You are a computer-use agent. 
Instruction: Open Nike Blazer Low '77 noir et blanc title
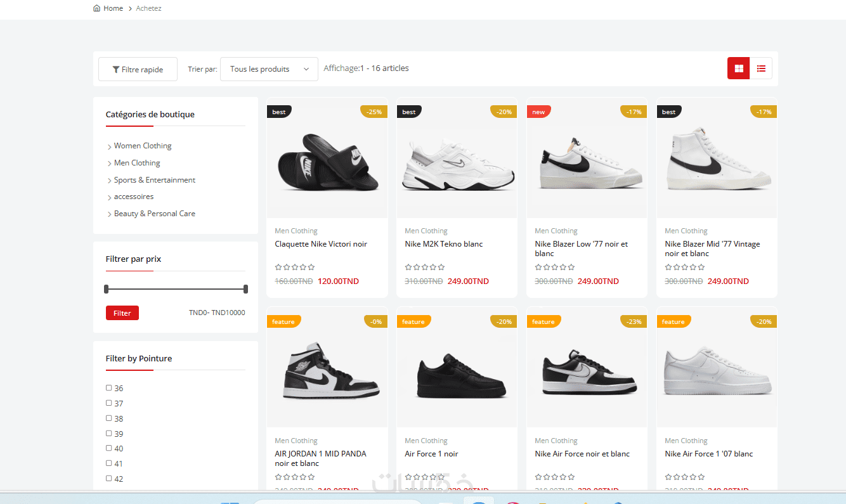[582, 249]
